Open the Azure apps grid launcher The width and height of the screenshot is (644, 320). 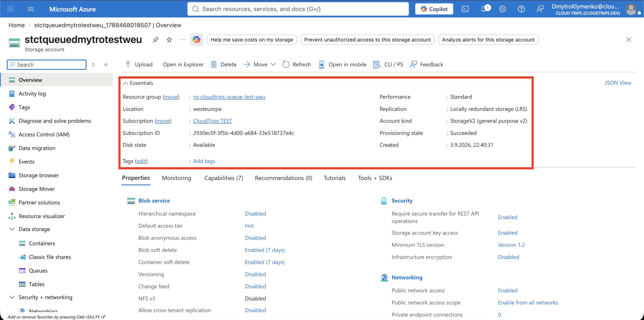pos(10,9)
